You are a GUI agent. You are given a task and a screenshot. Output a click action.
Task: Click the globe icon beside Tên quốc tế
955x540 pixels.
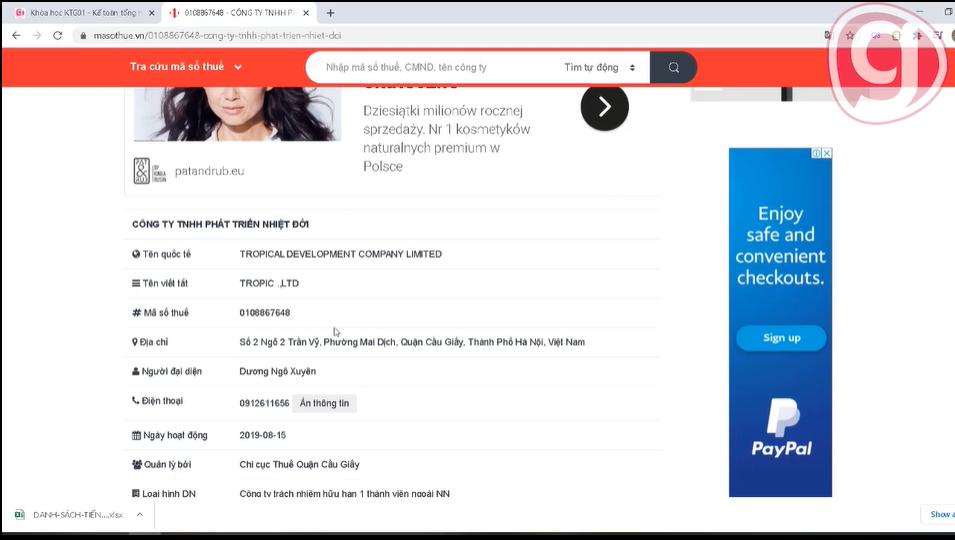pos(136,254)
